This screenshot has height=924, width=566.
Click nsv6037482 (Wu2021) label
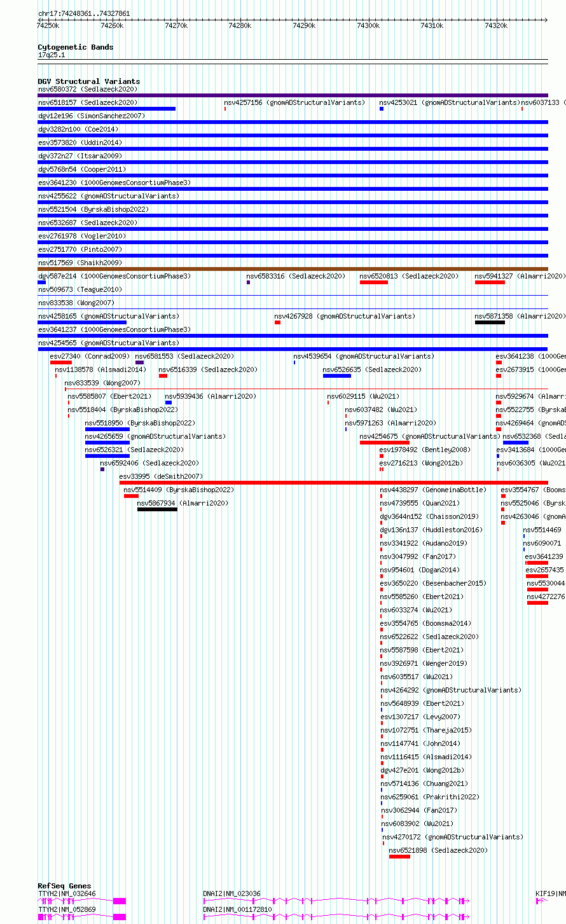[x=382, y=410]
